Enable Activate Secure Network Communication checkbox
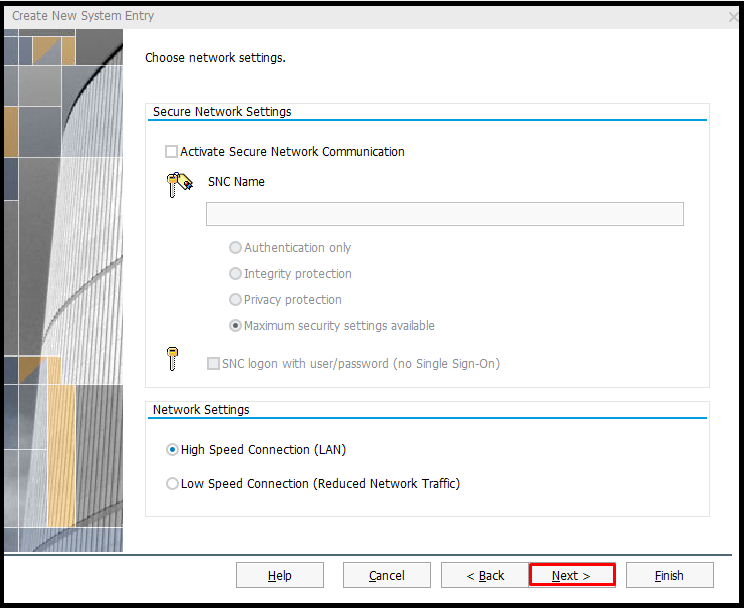 pos(172,152)
